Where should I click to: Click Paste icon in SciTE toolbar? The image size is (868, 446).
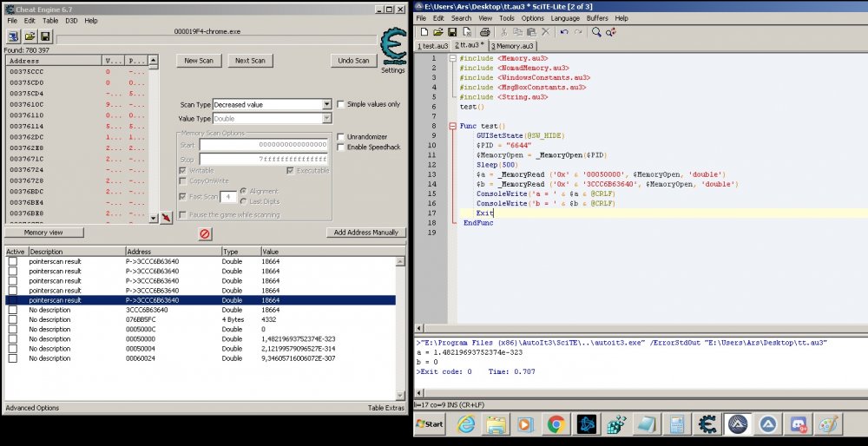tap(531, 32)
